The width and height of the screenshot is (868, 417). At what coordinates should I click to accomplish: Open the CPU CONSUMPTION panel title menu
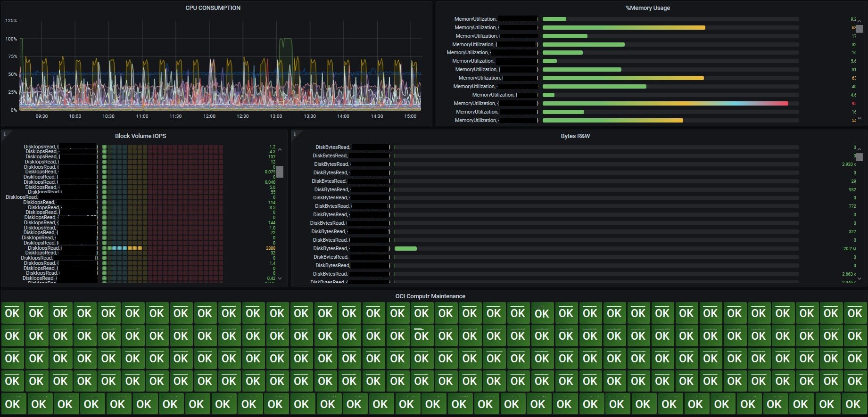pyautogui.click(x=213, y=8)
